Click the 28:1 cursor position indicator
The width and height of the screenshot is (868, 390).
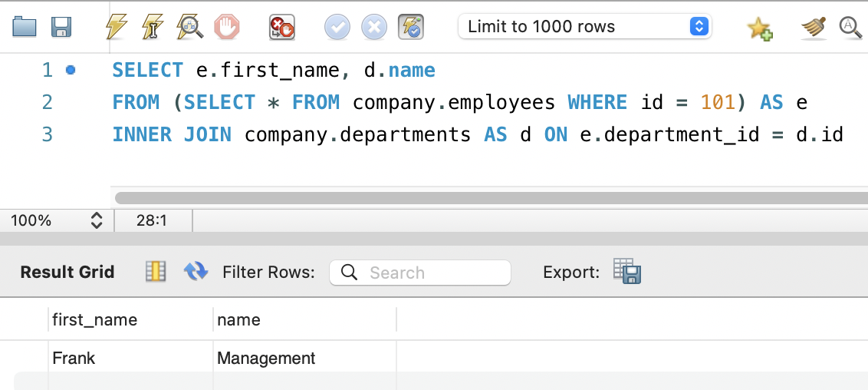tap(152, 220)
